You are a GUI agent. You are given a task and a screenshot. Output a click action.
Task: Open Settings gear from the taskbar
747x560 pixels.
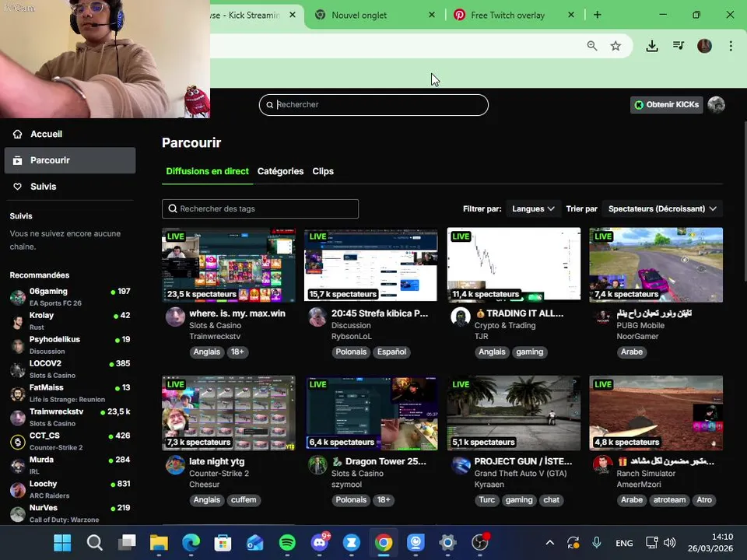pos(448,542)
